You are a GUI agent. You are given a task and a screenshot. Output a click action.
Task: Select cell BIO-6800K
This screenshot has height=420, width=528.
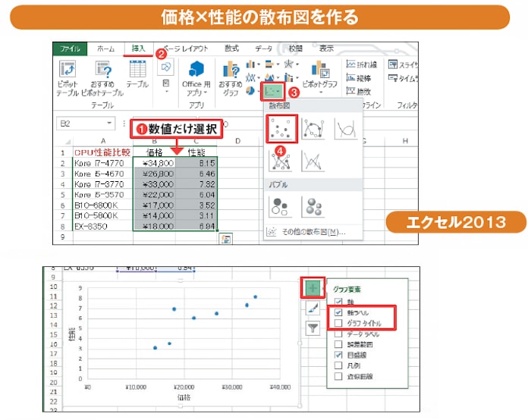point(102,205)
